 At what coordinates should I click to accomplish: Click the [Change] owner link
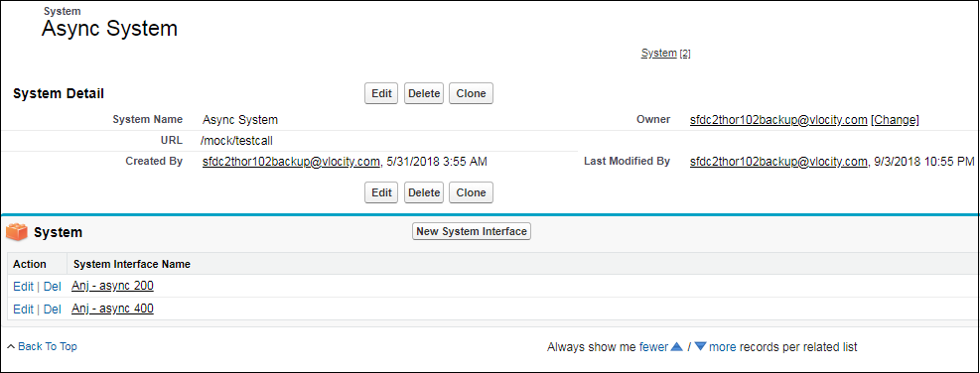pos(895,120)
